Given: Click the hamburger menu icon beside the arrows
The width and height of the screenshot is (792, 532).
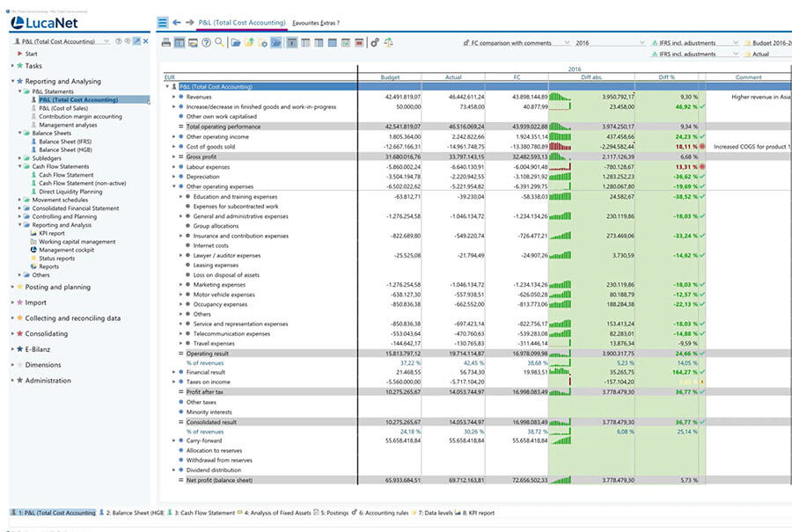Looking at the screenshot, I should [163, 22].
